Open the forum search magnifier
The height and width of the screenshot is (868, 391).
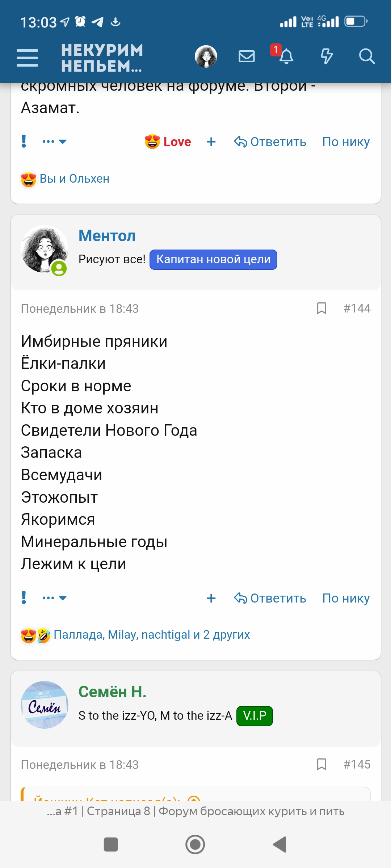tap(366, 56)
